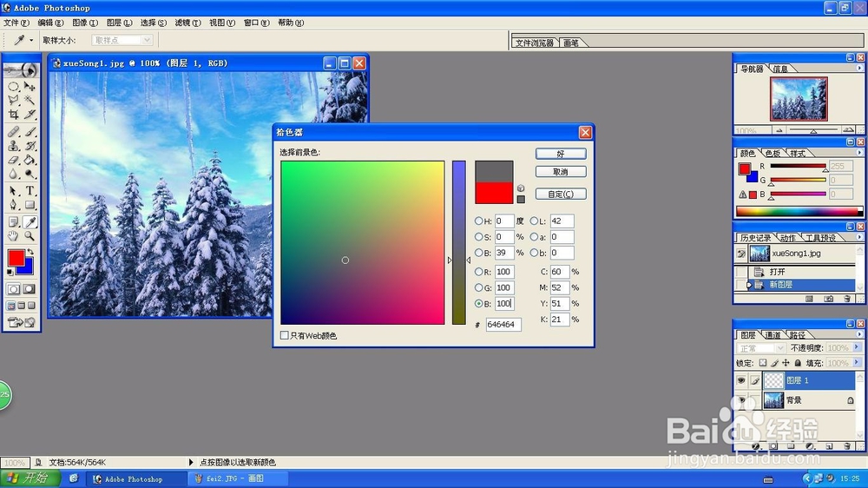Select the Path Selection arrow tool

click(13, 191)
